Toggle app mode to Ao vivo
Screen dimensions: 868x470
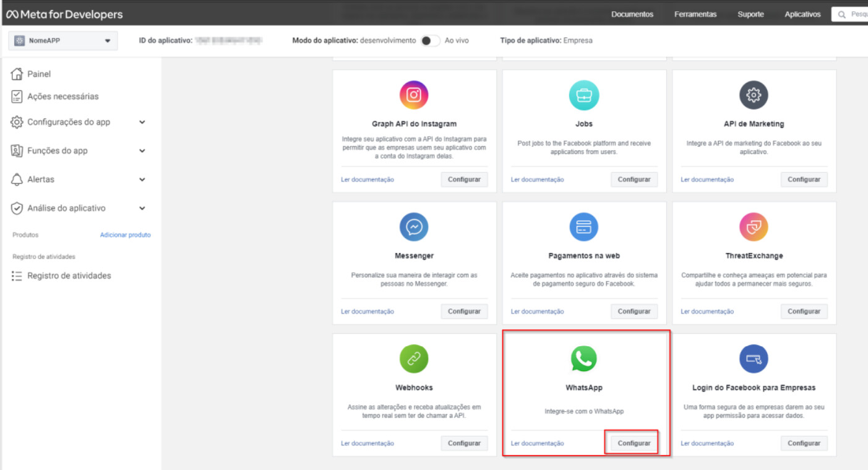(x=430, y=40)
